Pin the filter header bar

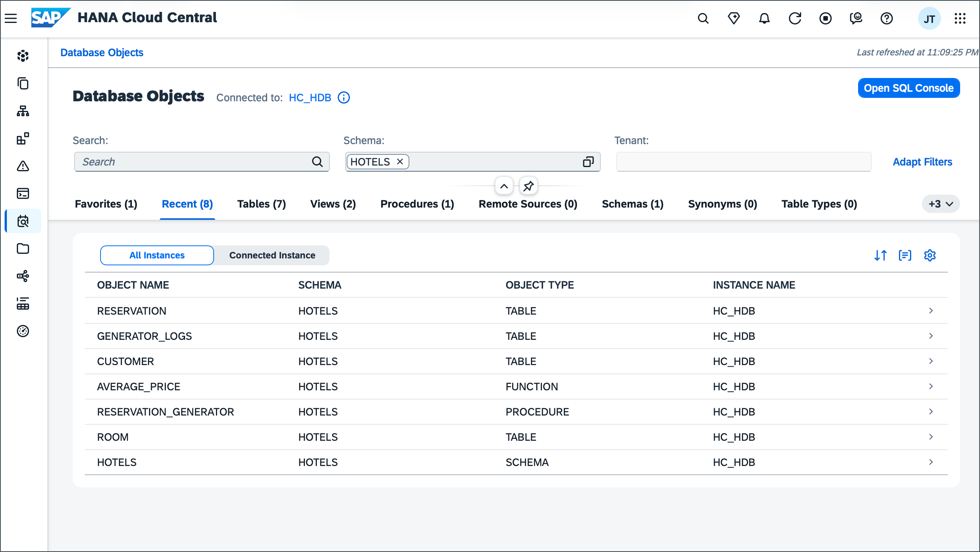[529, 186]
